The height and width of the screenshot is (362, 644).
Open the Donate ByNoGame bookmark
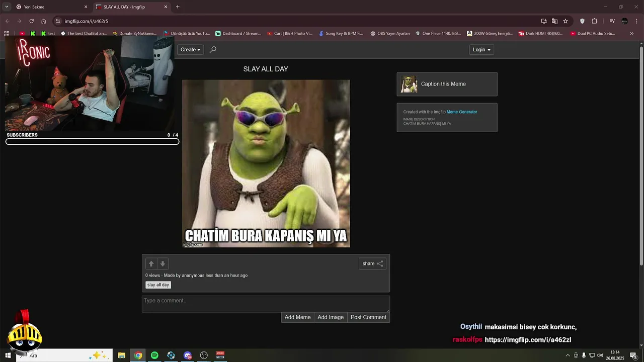tap(134, 34)
